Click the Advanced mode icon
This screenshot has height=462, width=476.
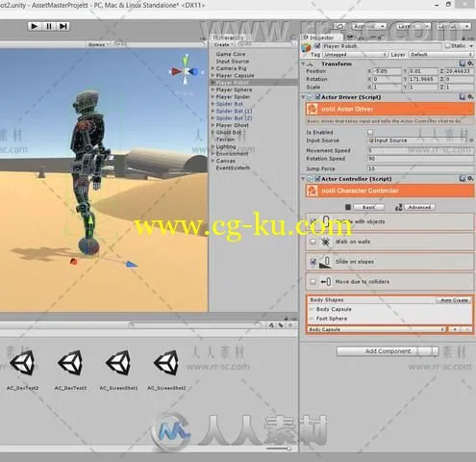[398, 207]
